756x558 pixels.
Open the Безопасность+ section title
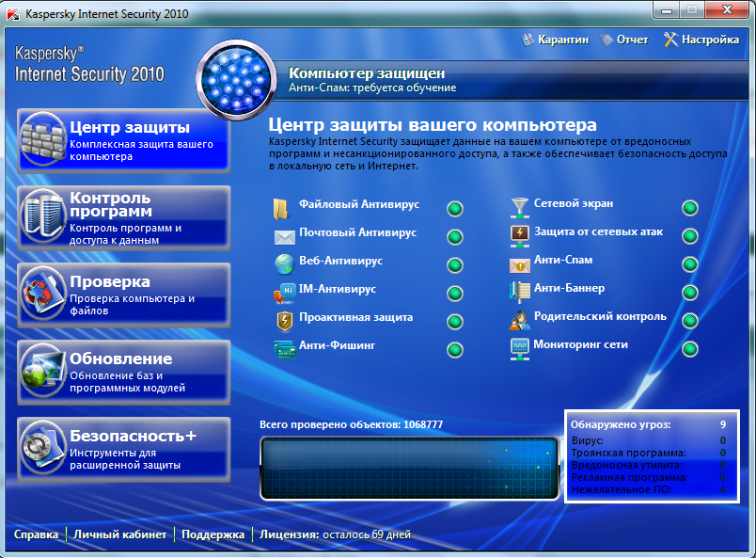134,436
